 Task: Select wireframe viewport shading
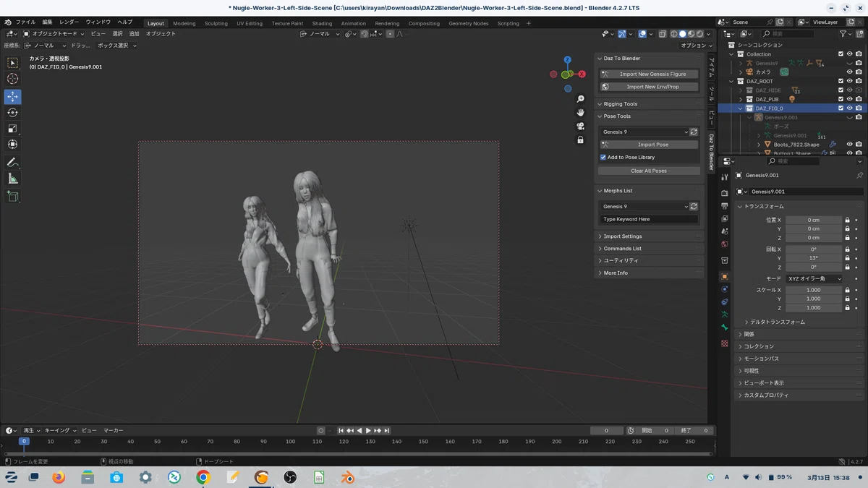pos(673,34)
